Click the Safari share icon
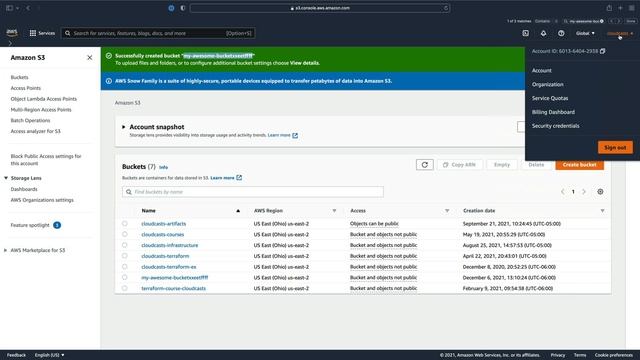This screenshot has height=360, width=640. click(x=609, y=8)
